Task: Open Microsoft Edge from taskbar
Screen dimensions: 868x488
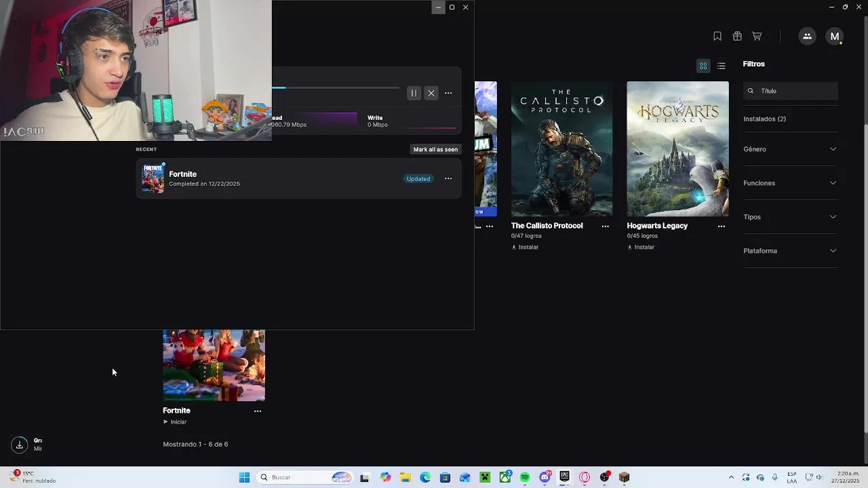Action: coord(425,477)
